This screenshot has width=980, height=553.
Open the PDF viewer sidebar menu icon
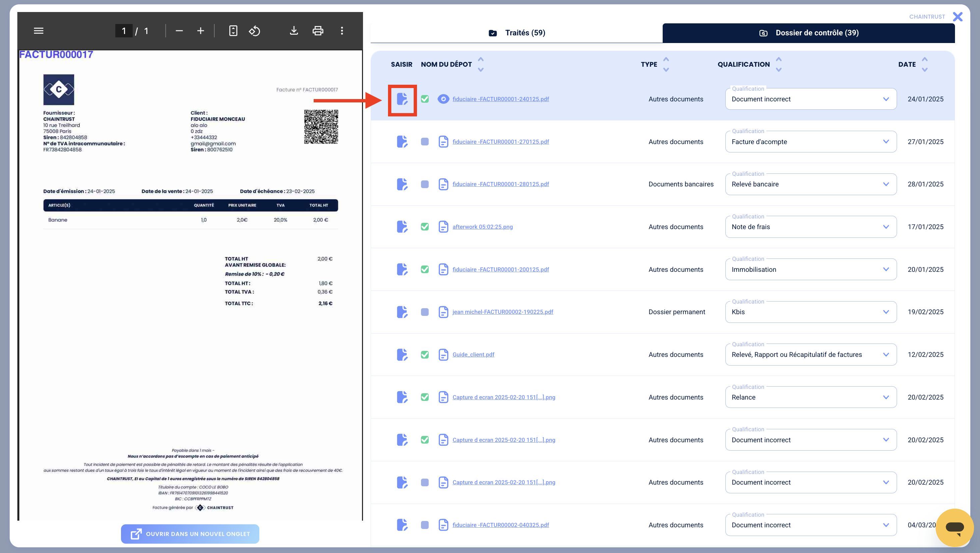tap(38, 31)
